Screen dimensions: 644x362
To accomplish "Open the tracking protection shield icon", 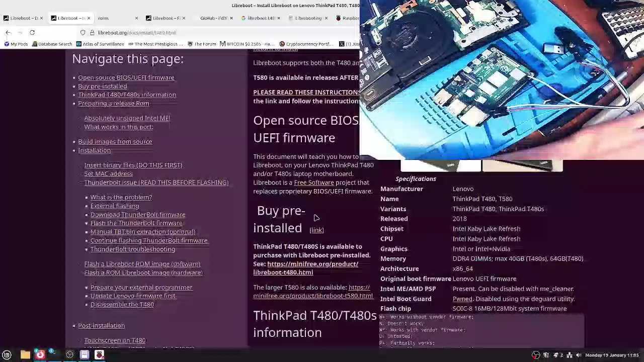I will coord(83,33).
